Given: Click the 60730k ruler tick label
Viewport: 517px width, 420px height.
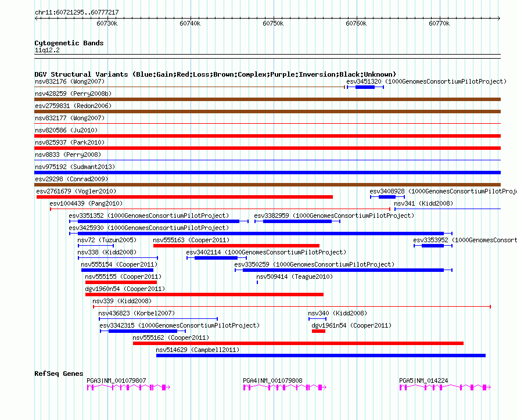Looking at the screenshot, I should pos(107,23).
